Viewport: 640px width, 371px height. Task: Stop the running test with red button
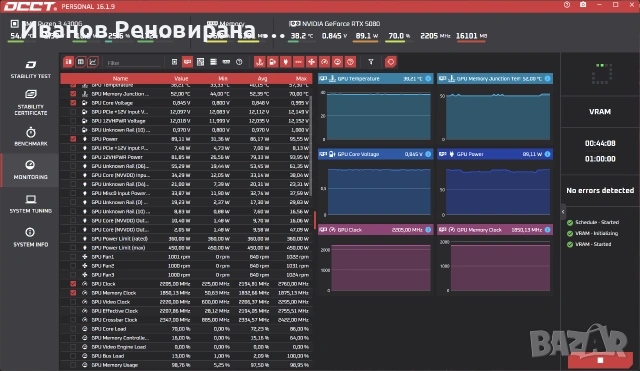[x=600, y=360]
